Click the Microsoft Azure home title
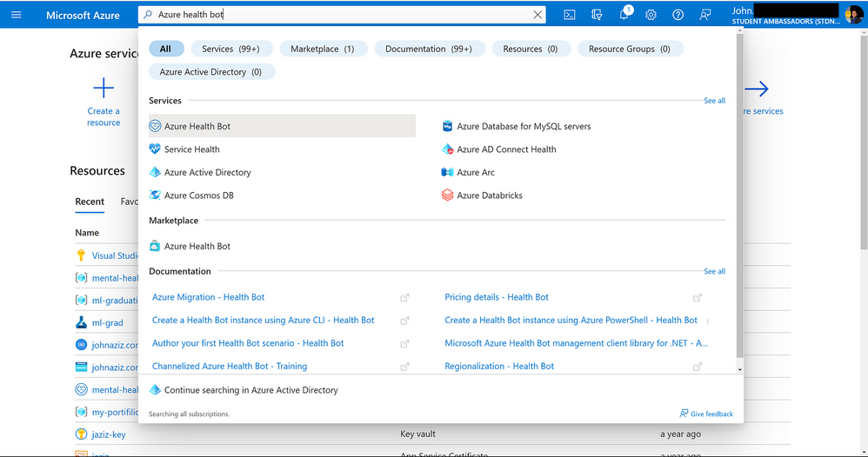Viewport: 868px width, 457px height. [x=83, y=16]
